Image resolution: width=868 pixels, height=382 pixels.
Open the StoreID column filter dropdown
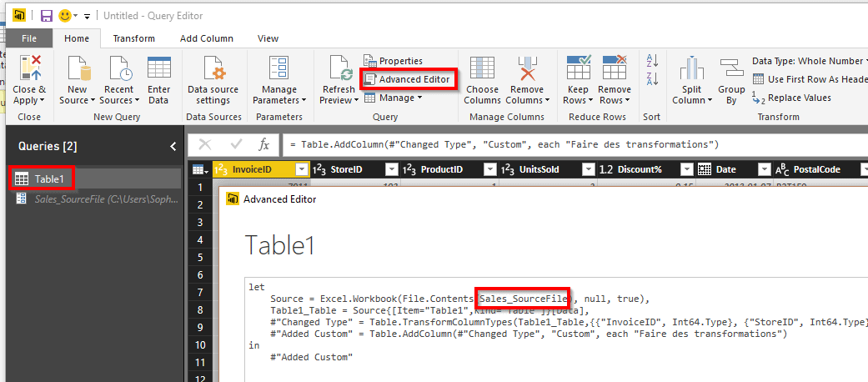(x=387, y=169)
